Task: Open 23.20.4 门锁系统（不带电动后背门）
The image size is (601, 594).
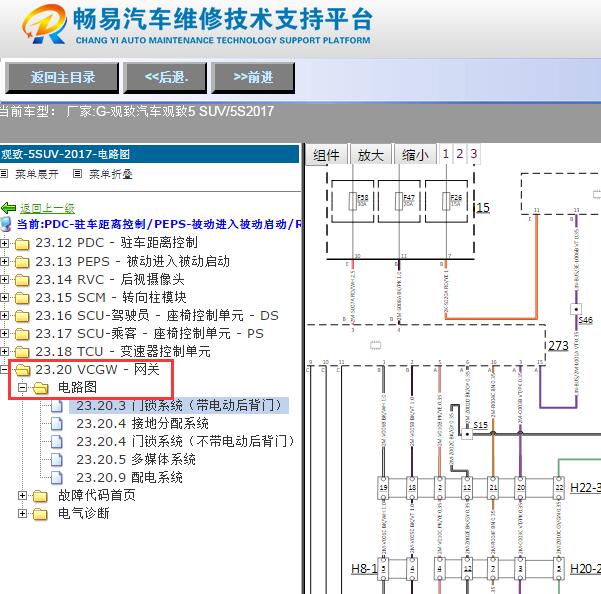Action: [185, 441]
